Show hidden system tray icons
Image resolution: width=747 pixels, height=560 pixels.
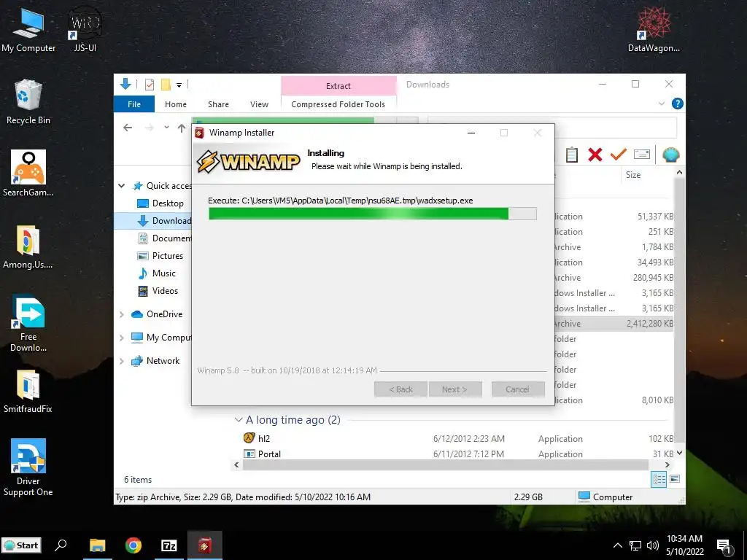[617, 545]
